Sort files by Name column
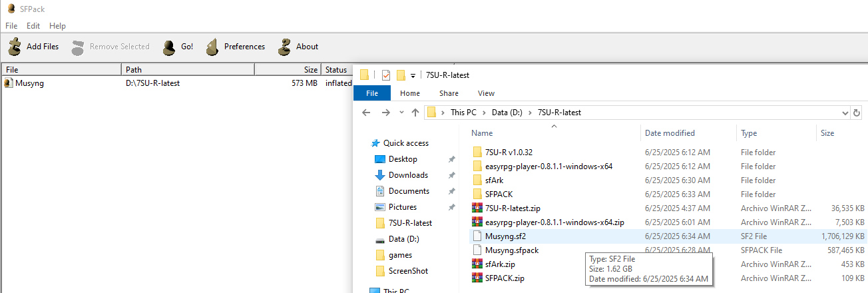This screenshot has height=293, width=868. click(554, 133)
